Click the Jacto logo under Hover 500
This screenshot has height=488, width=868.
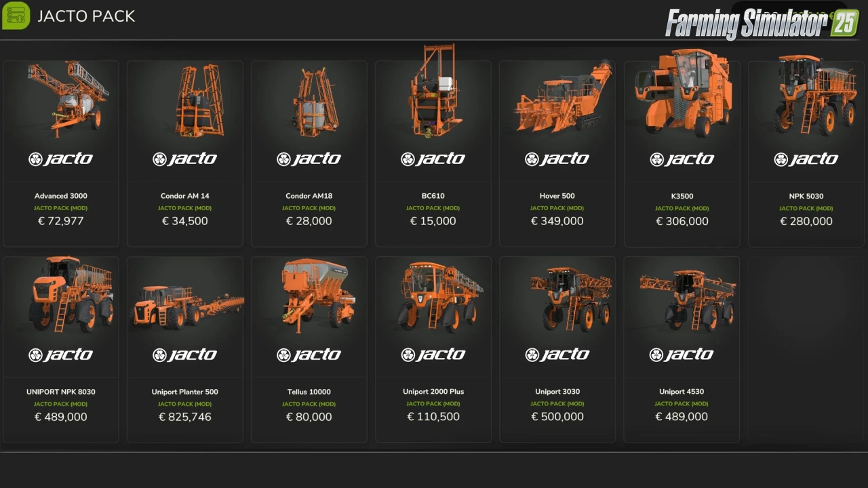(x=557, y=159)
